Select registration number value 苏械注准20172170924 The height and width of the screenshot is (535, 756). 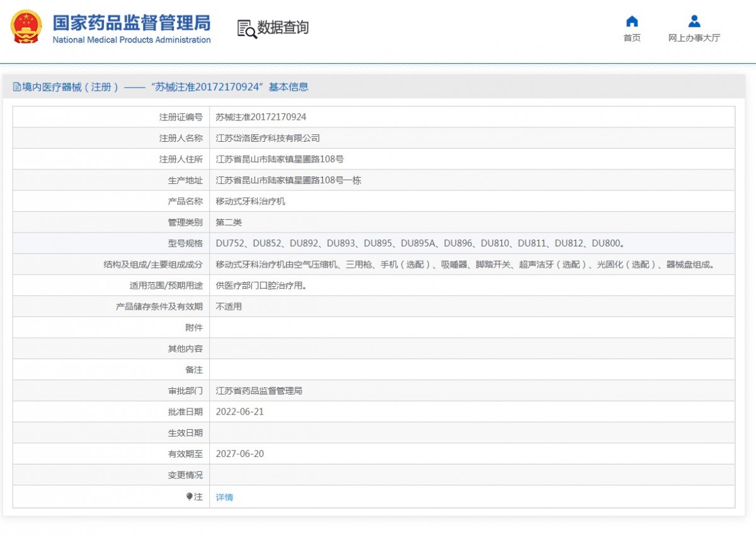click(x=261, y=117)
